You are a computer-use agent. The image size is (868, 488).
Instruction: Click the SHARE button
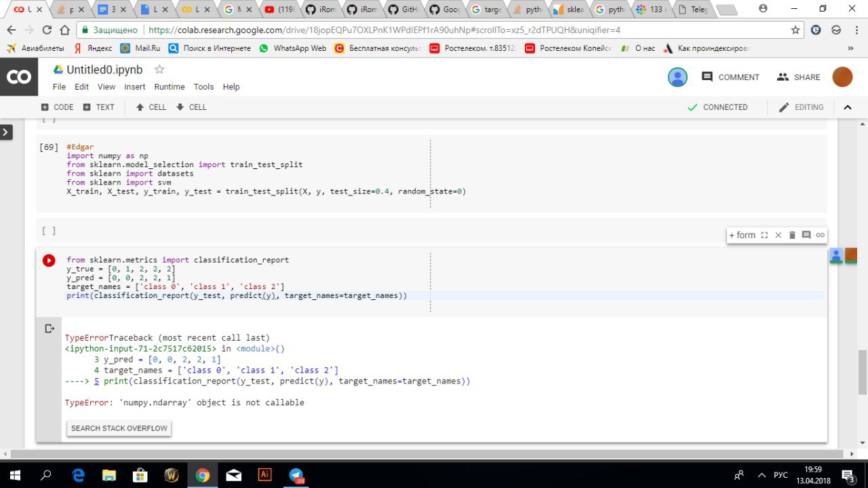(x=799, y=77)
